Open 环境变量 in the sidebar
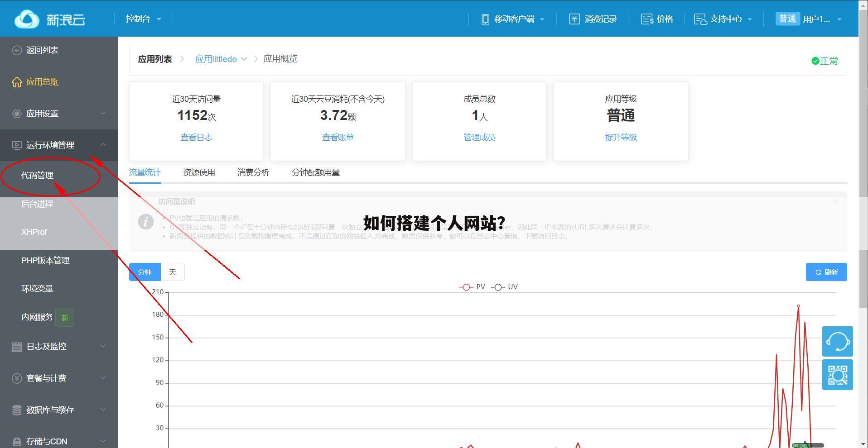 pyautogui.click(x=37, y=289)
